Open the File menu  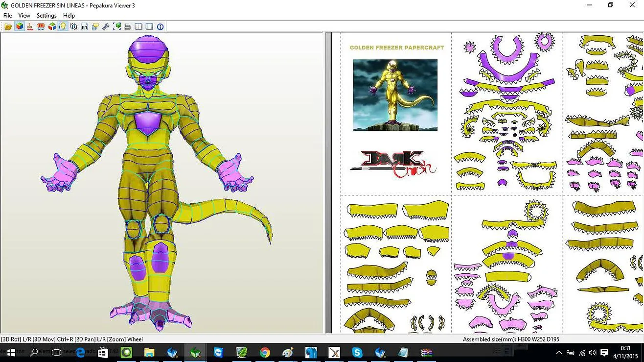[x=7, y=16]
